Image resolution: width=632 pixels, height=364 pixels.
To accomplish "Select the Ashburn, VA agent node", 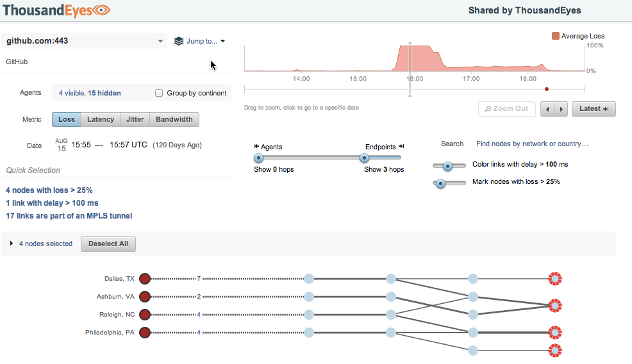I will click(144, 297).
